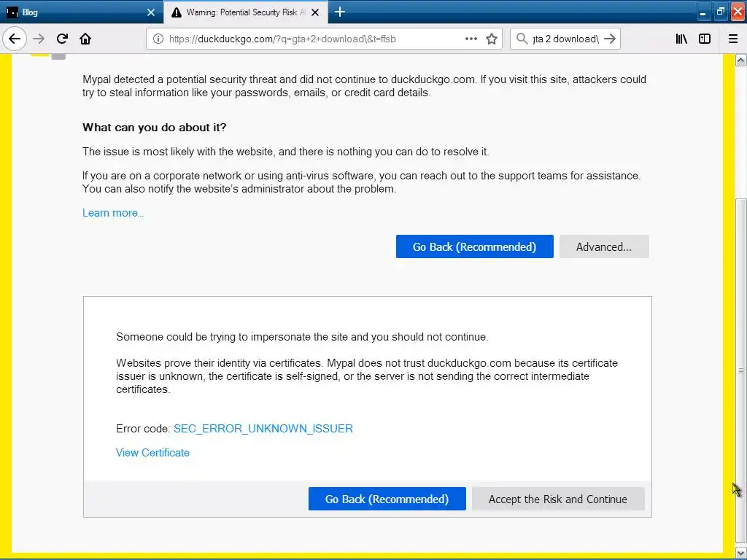747x560 pixels.
Task: Submit search with the go arrow
Action: tap(610, 39)
